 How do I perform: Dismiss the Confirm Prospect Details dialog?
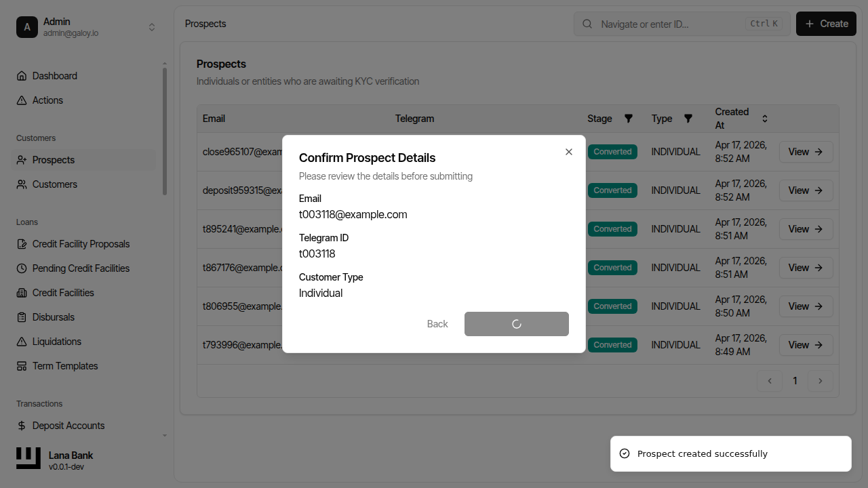coord(569,152)
